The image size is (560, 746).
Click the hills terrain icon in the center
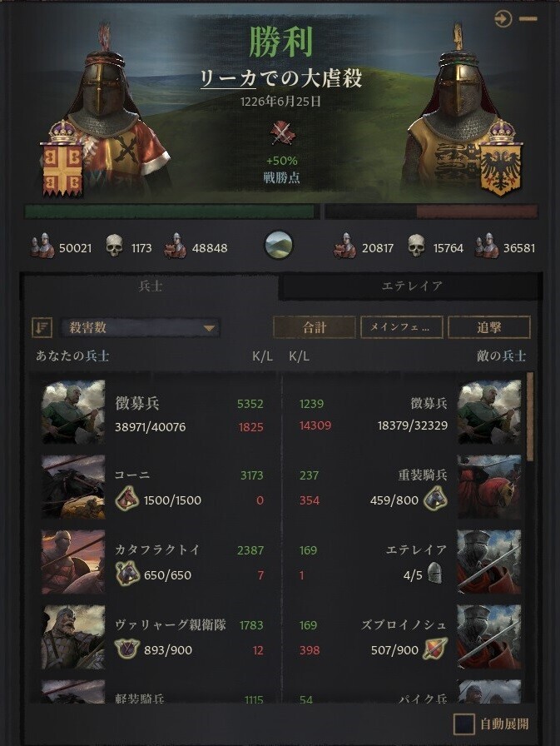[279, 245]
